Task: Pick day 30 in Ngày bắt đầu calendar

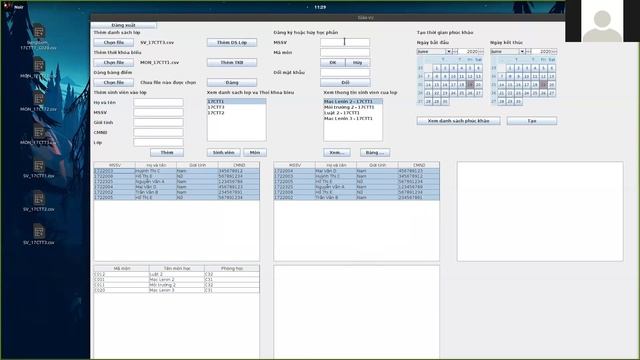Action: coord(445,102)
